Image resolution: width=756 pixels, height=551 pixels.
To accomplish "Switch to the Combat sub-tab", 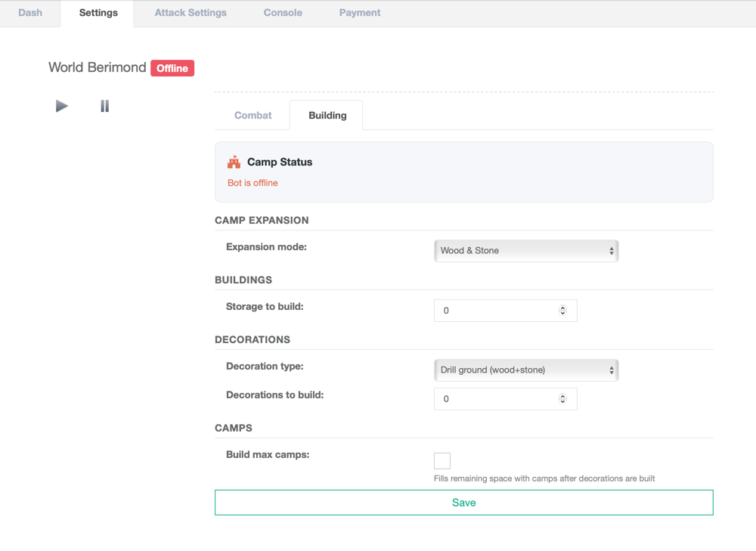I will tap(253, 116).
